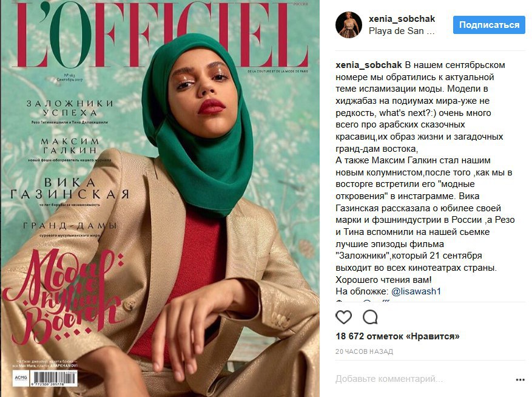Open the Playa de San location link

(x=402, y=31)
